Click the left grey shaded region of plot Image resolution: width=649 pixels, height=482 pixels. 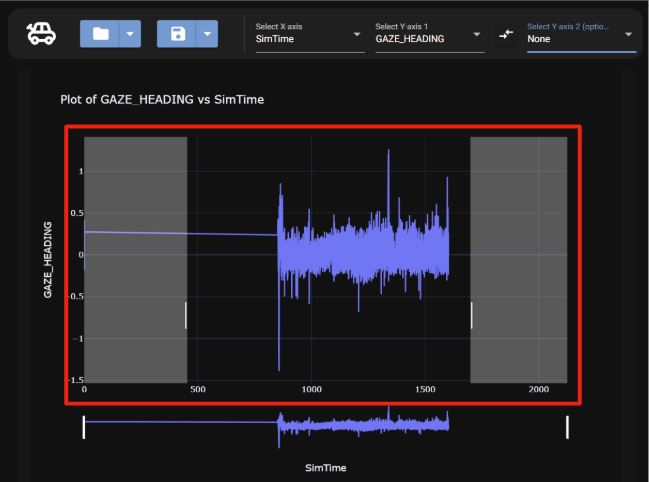click(x=135, y=260)
